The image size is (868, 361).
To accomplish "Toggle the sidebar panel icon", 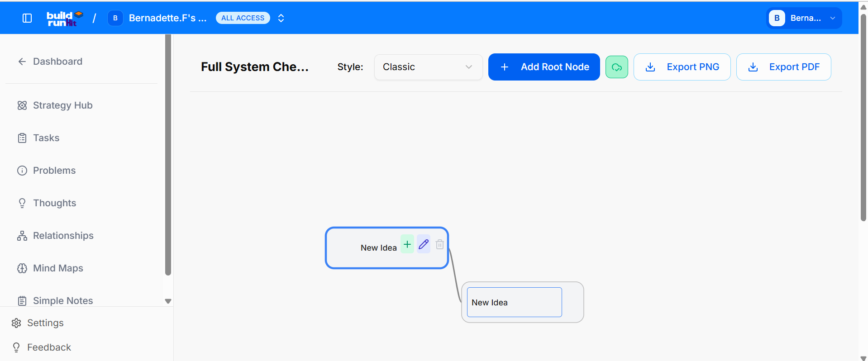I will (x=27, y=18).
